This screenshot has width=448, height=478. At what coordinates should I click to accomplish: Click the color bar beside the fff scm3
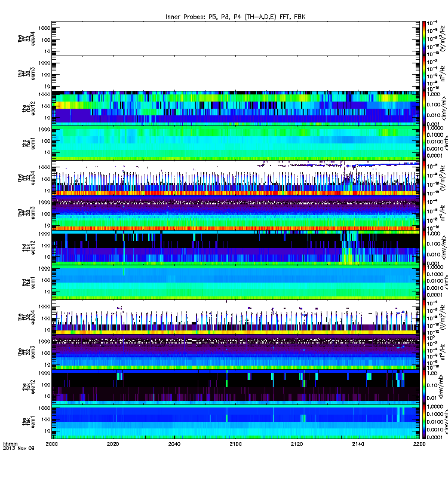point(424,352)
